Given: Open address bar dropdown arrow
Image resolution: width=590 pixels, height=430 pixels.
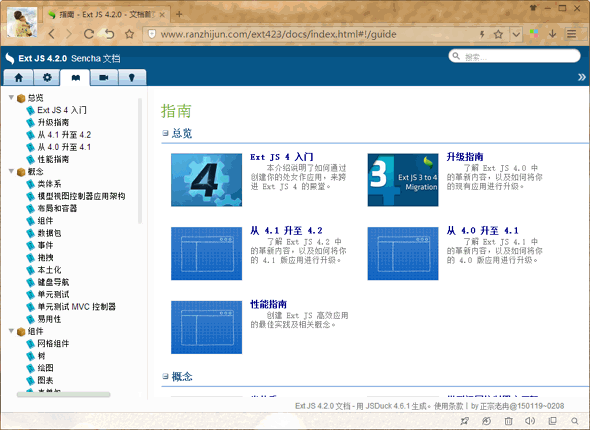Looking at the screenshot, I should pos(516,35).
